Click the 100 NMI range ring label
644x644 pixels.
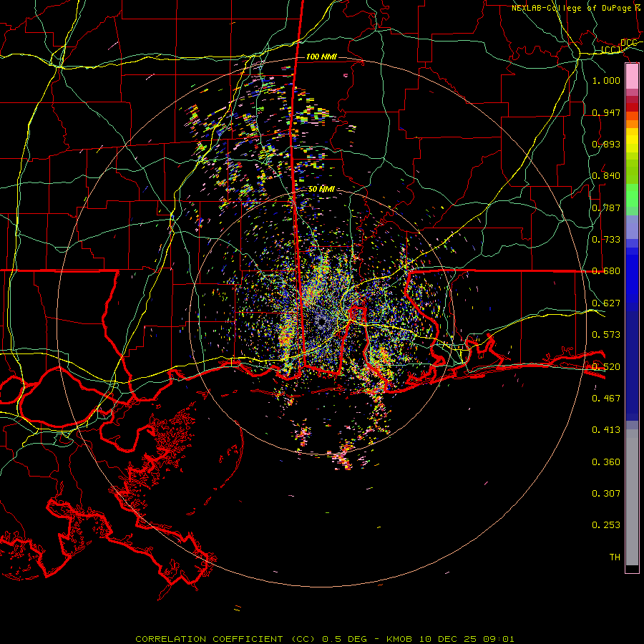point(321,57)
